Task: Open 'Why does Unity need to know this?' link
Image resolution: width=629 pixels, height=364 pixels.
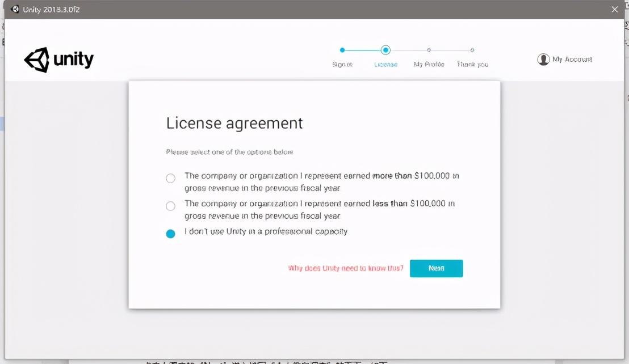Action: pos(346,268)
